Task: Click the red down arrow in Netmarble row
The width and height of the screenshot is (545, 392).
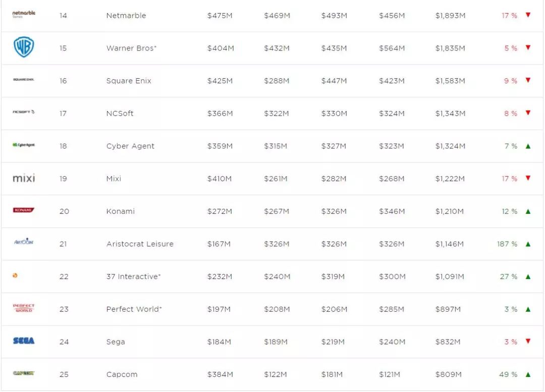Action: point(528,15)
